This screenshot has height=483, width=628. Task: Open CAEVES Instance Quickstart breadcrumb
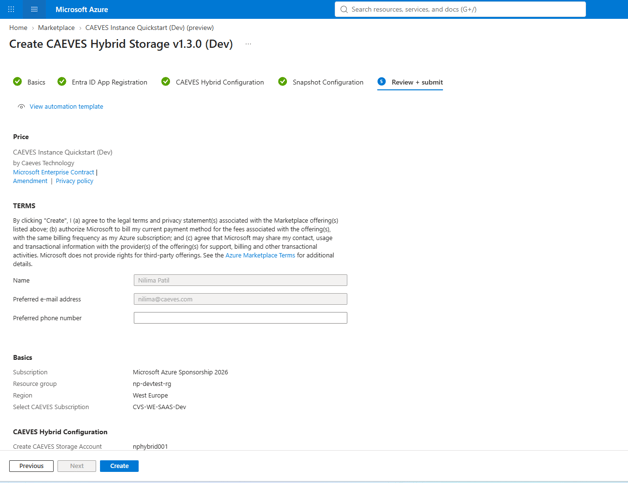[x=149, y=28]
